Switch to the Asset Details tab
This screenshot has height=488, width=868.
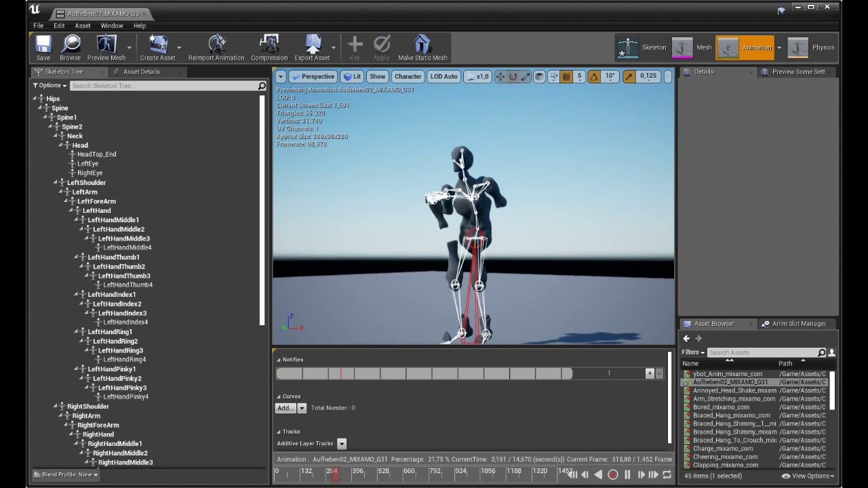pos(141,72)
